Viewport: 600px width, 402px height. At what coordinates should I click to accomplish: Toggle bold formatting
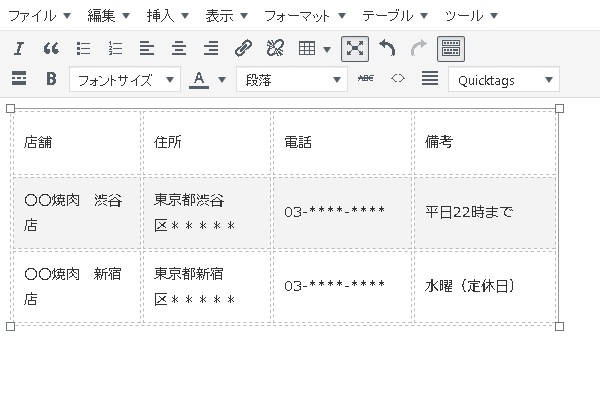click(x=51, y=79)
